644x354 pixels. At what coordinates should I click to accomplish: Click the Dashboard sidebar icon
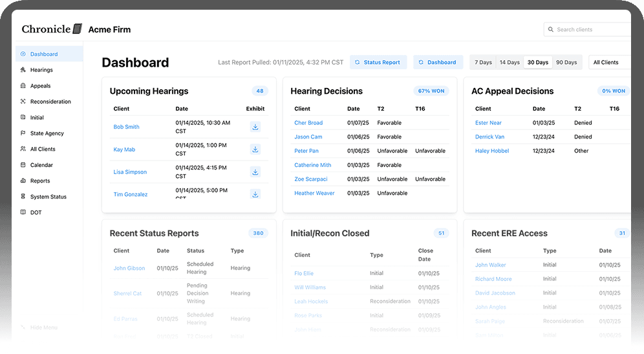(23, 54)
